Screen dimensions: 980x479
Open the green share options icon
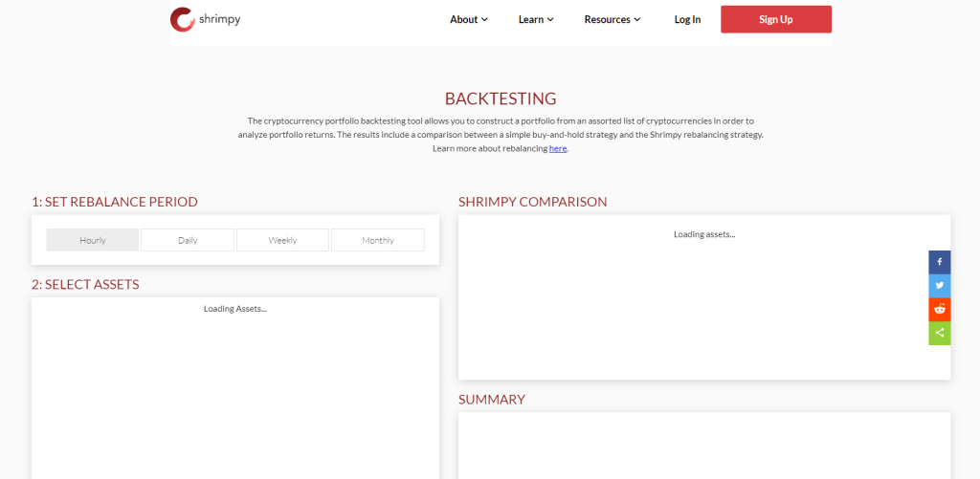[940, 334]
